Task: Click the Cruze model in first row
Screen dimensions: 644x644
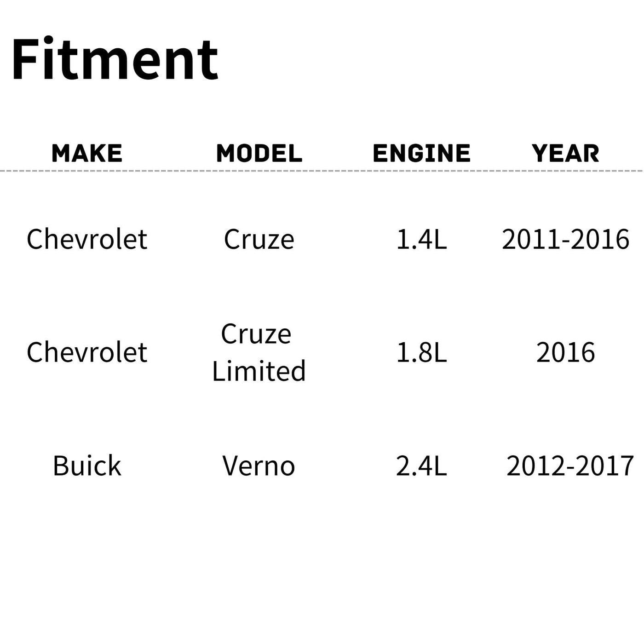Action: 259,239
